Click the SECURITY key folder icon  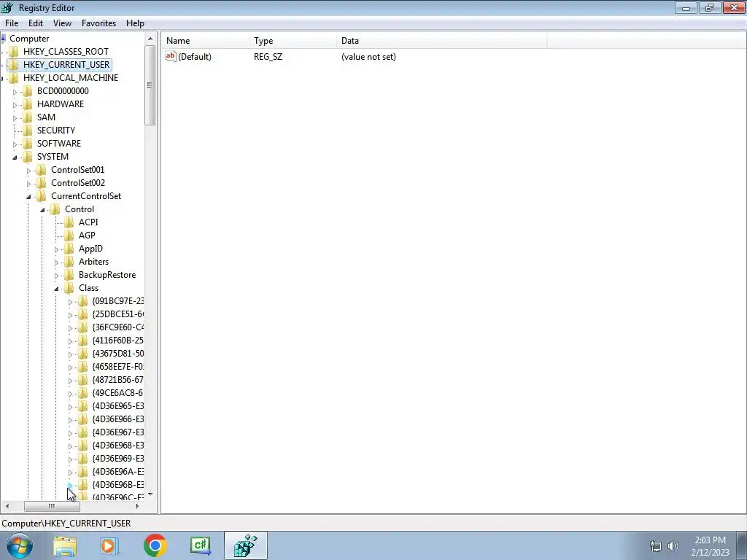click(28, 131)
